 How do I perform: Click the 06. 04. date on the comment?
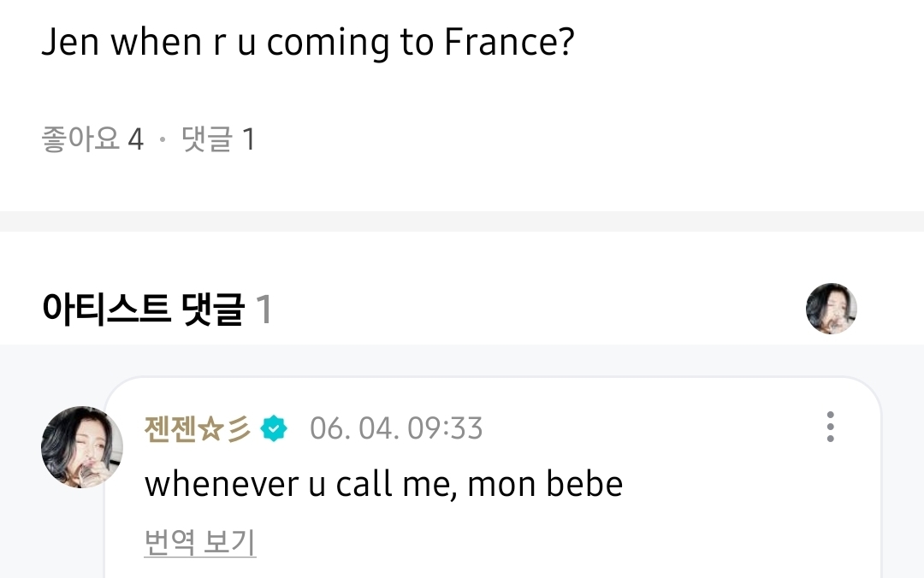(x=354, y=428)
